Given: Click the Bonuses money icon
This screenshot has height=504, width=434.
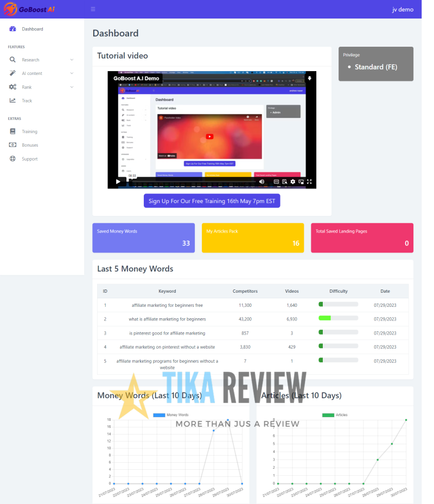Looking at the screenshot, I should (12, 145).
